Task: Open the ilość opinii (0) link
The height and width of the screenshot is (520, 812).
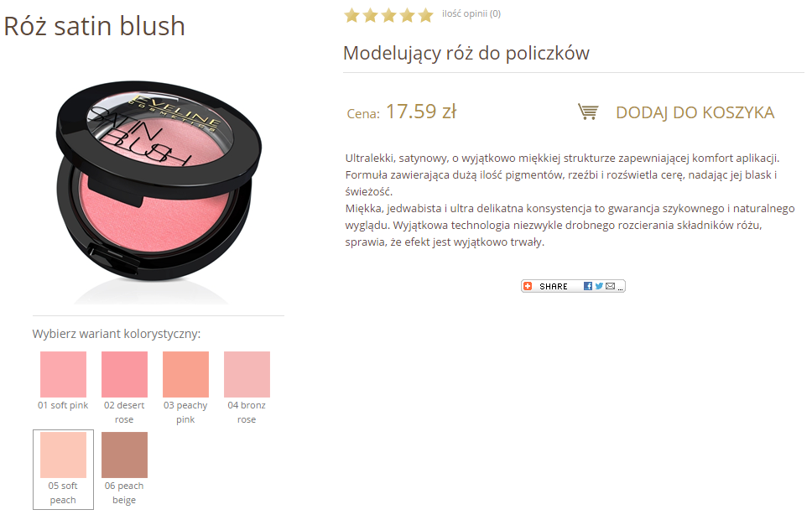Action: pos(471,13)
